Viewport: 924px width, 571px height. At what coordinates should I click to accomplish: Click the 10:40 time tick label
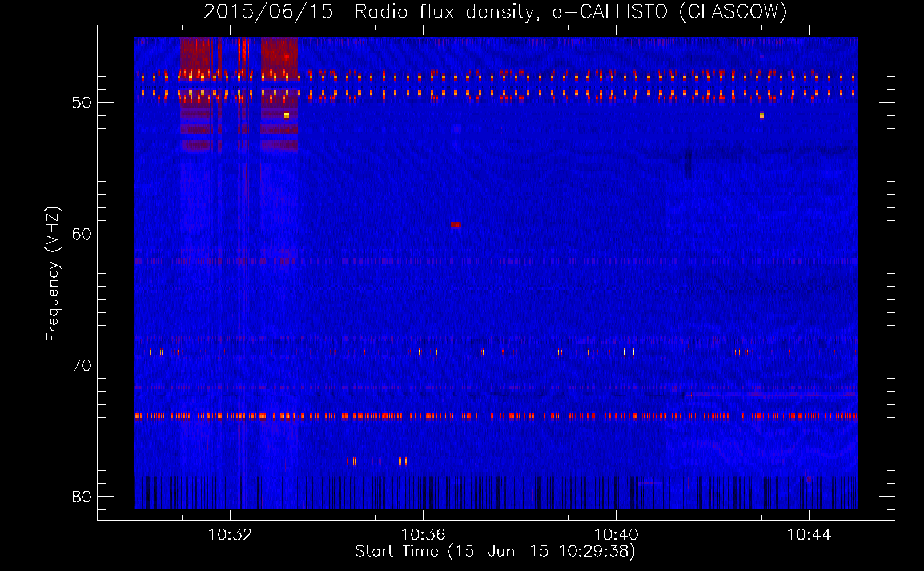(x=616, y=535)
